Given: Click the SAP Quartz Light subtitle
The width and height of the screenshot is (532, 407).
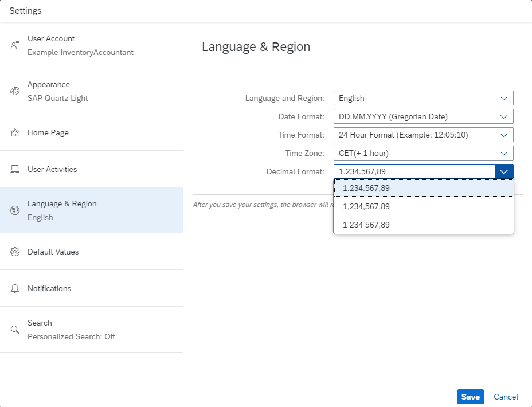Looking at the screenshot, I should pos(58,99).
